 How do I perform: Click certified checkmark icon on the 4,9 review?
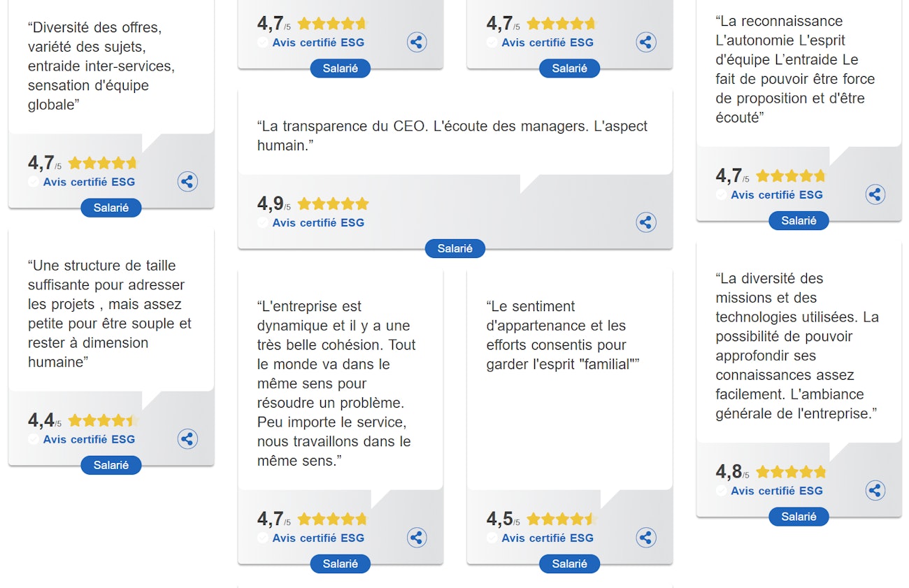pos(263,222)
